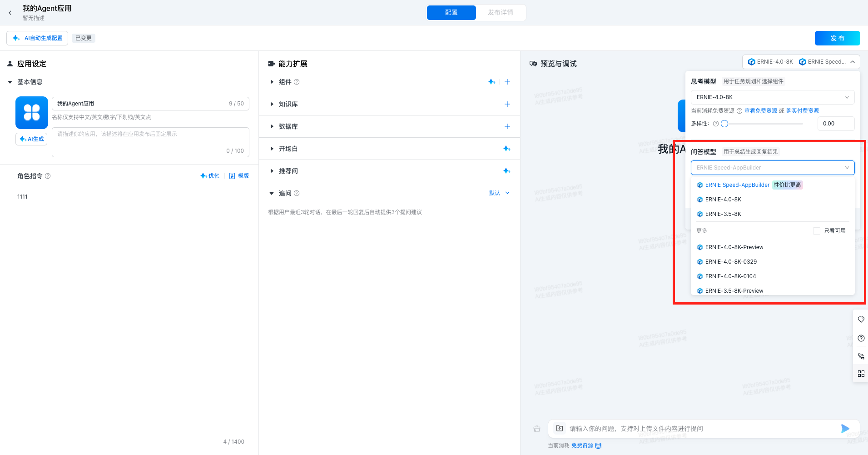
Task: Switch to the 配置 tab
Action: point(451,13)
